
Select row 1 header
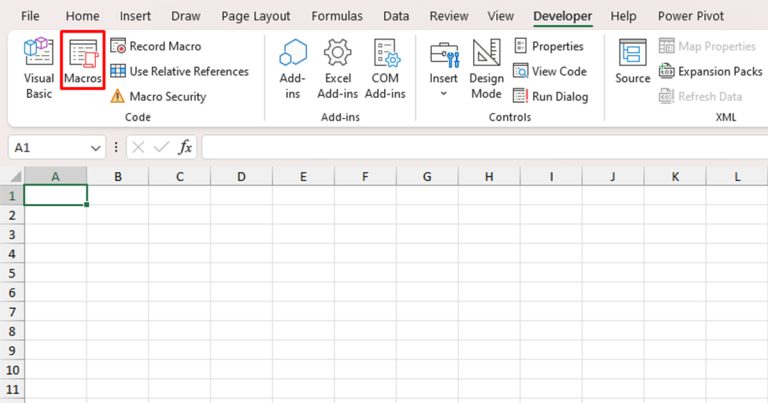point(12,196)
